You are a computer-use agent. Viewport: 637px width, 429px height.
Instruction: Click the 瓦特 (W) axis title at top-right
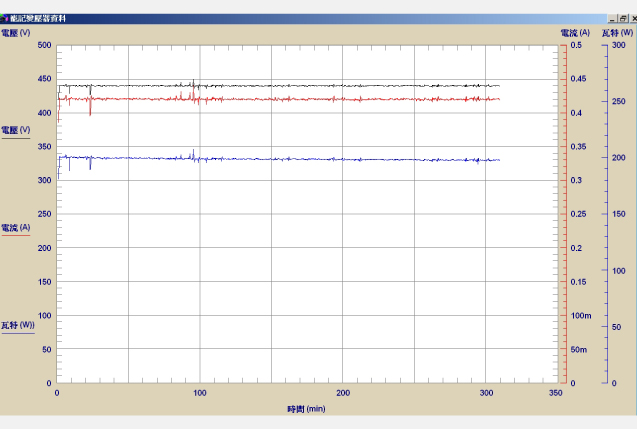[x=619, y=33]
